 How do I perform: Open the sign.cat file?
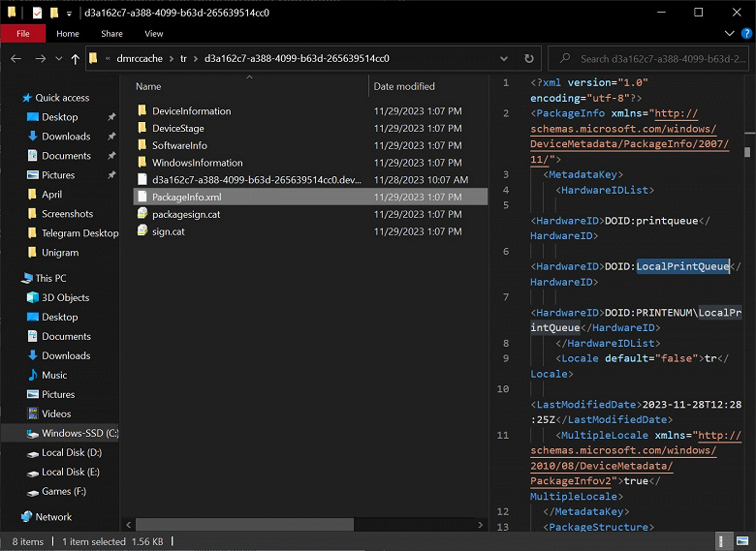click(x=168, y=231)
